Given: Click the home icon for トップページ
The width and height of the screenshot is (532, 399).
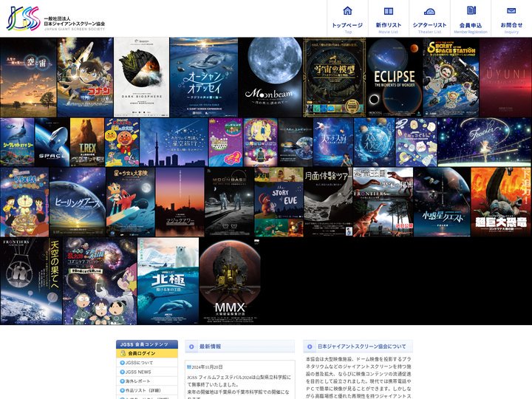Looking at the screenshot, I should (347, 11).
